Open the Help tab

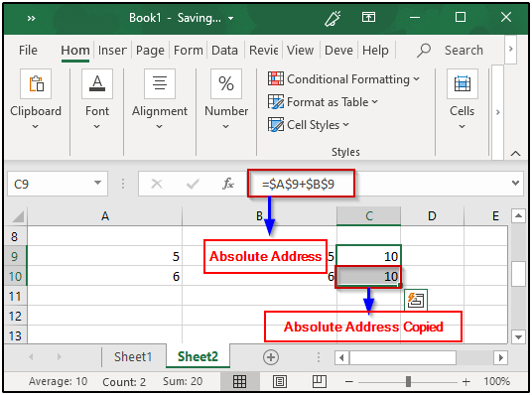[x=375, y=51]
